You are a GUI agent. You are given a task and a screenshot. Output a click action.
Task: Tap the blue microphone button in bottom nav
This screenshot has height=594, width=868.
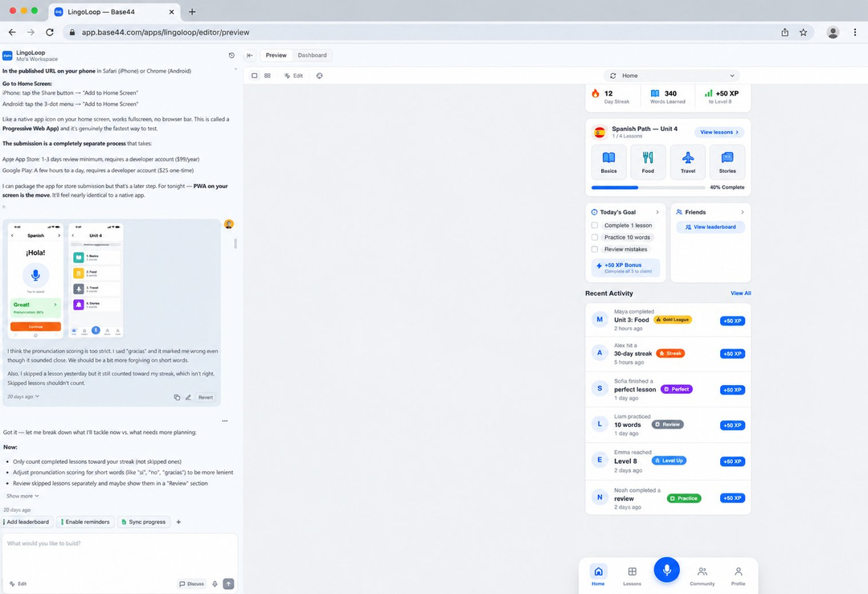tap(666, 570)
